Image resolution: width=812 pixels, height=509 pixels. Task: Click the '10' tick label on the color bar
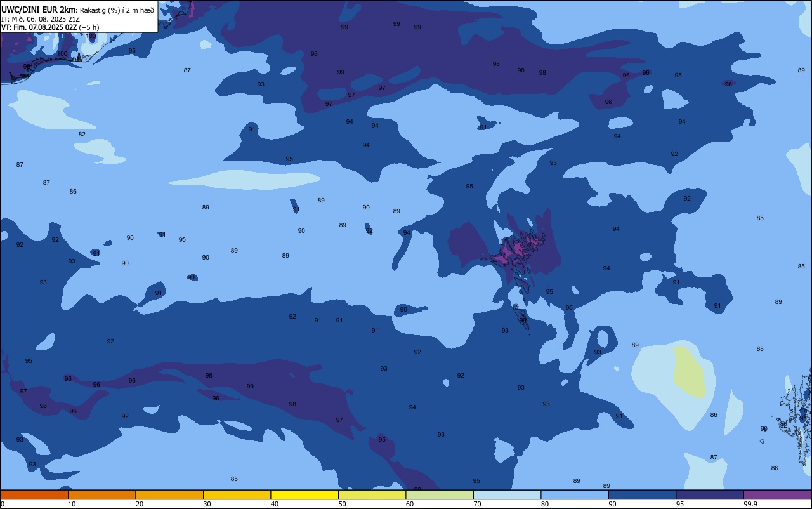(72, 504)
